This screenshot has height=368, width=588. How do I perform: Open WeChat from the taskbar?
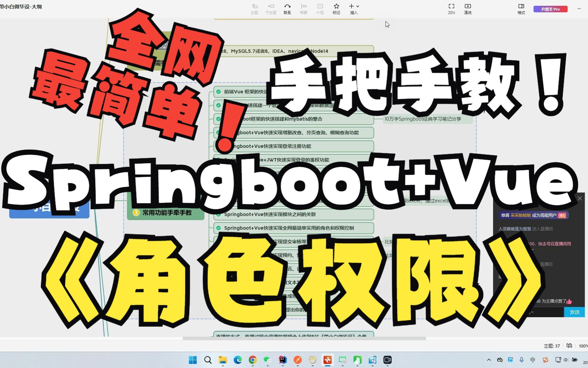pos(268,360)
